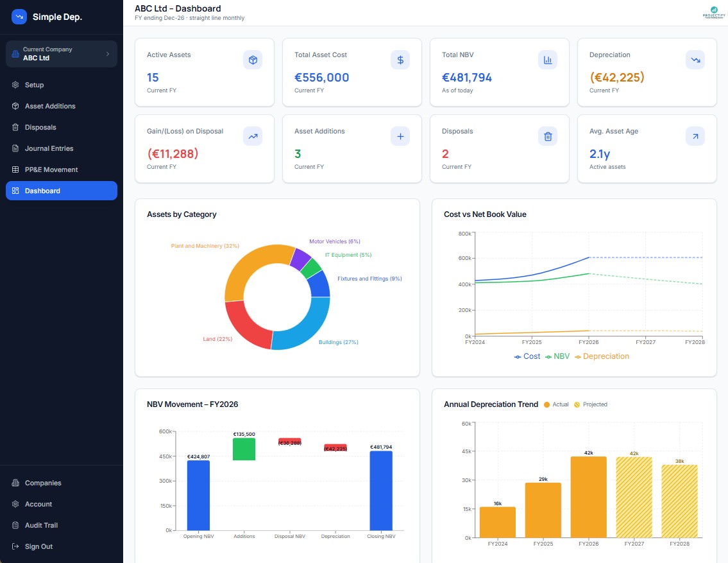
Task: Click the trash icon on Disposals card
Action: 548,136
